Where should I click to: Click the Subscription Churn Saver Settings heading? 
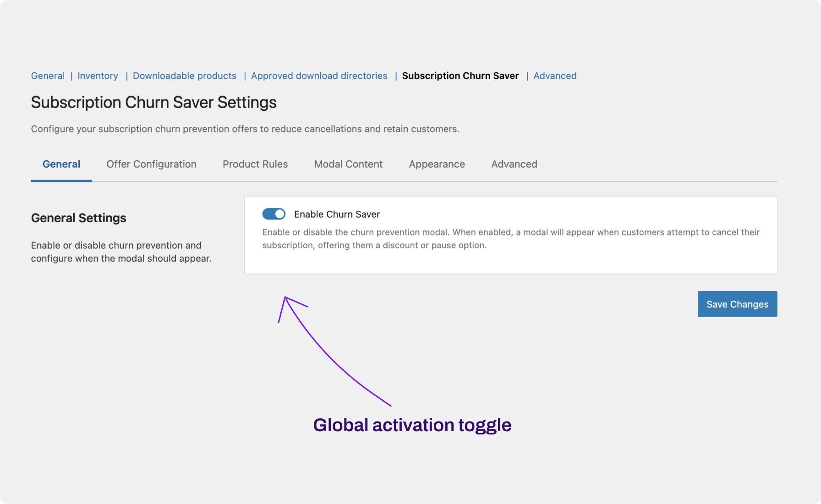(x=153, y=102)
